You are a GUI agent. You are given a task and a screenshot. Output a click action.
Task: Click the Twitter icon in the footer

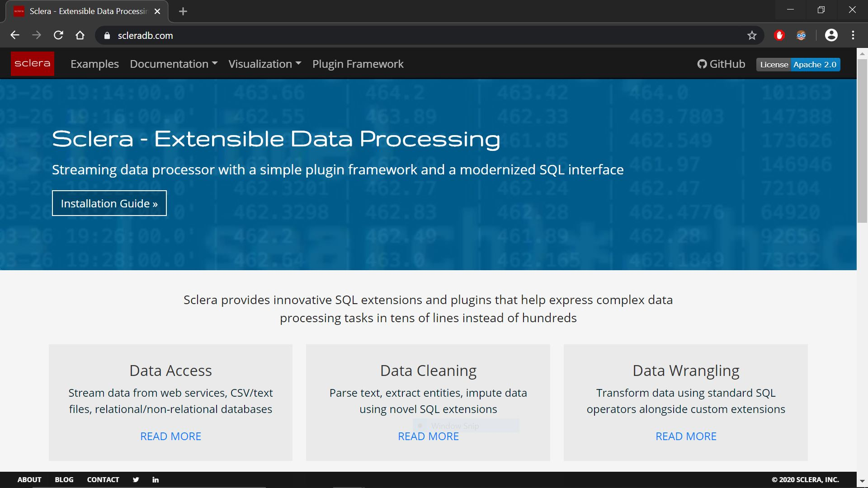coord(136,480)
